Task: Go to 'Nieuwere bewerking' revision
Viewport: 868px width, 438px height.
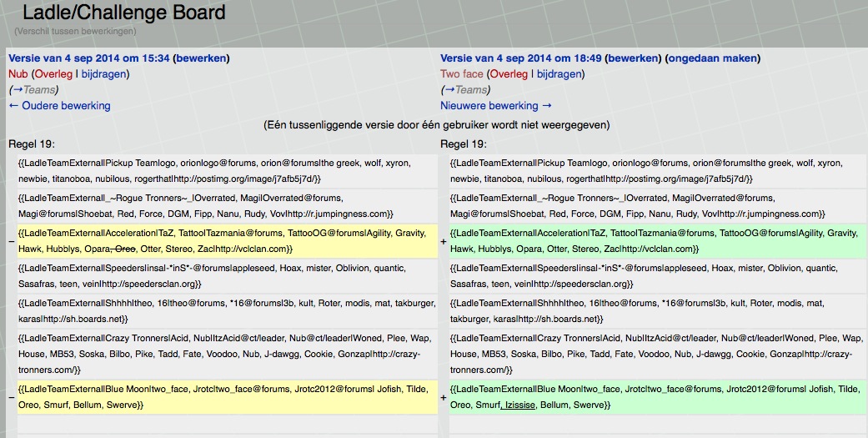Action: (495, 106)
